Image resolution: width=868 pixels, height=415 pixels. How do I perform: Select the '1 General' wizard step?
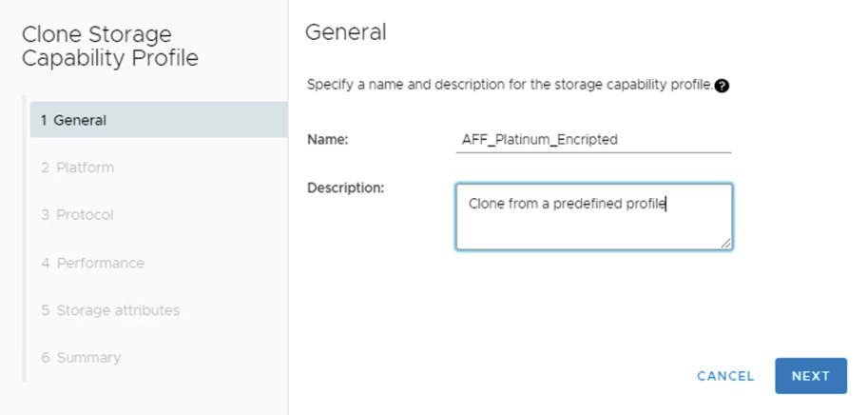point(158,120)
